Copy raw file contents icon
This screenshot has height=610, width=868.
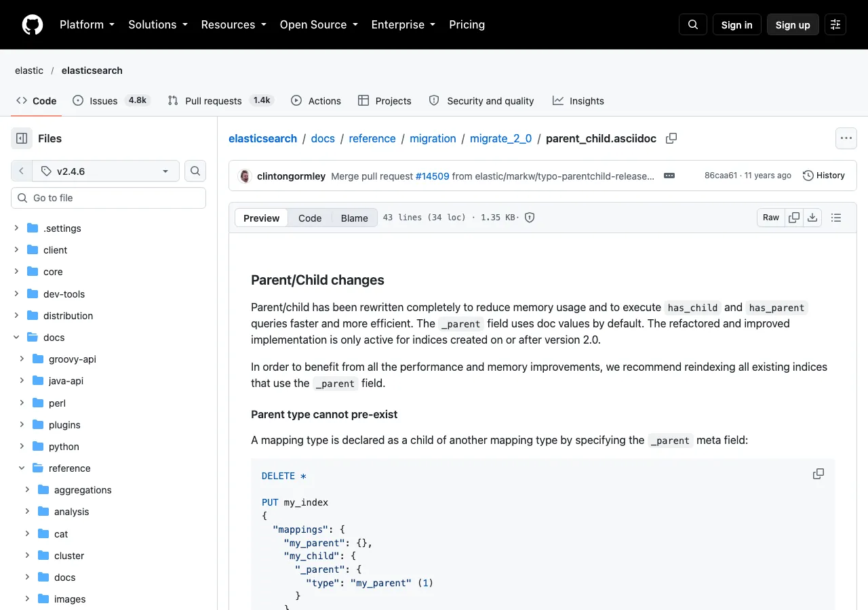794,218
